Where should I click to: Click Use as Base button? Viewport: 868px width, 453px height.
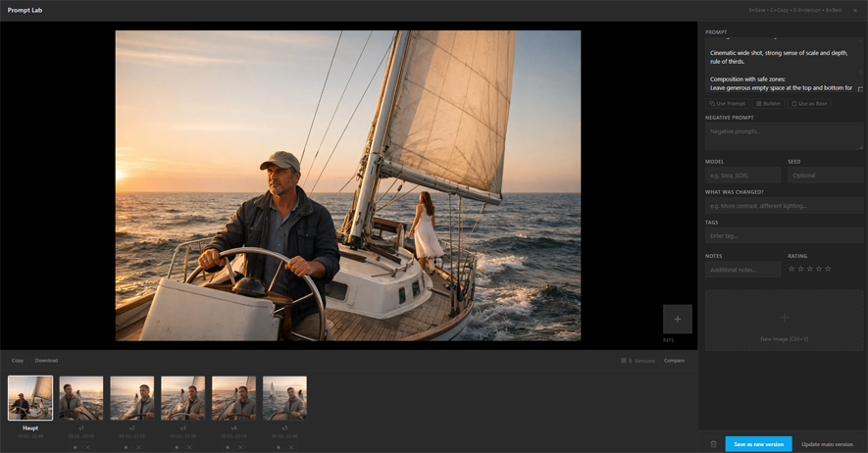coord(810,103)
